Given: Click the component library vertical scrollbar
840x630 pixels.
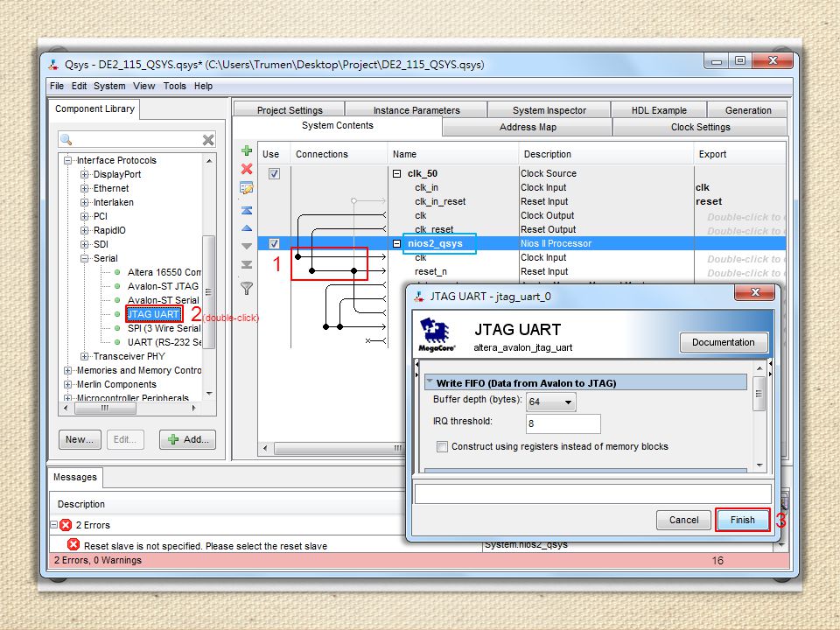Looking at the screenshot, I should tap(209, 292).
